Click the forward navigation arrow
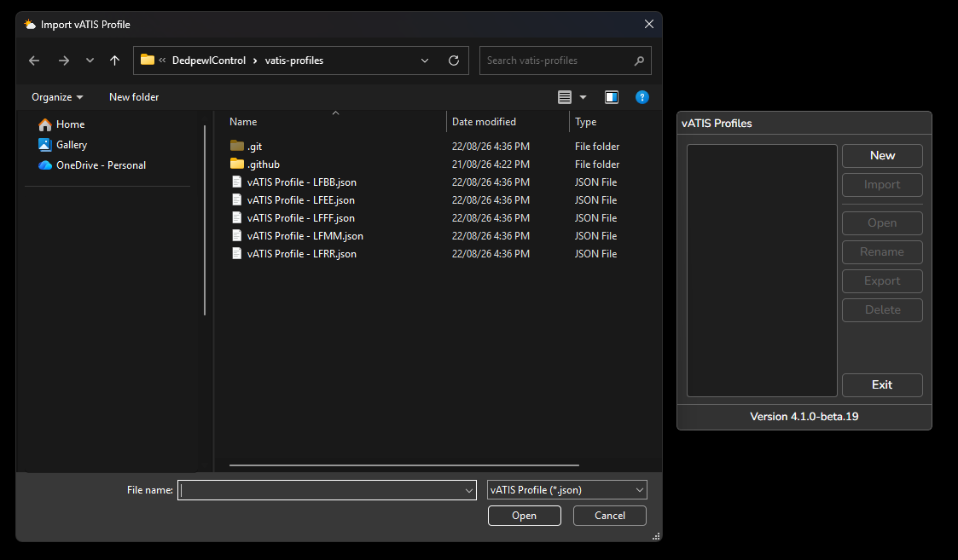This screenshot has height=560, width=958. (x=63, y=61)
